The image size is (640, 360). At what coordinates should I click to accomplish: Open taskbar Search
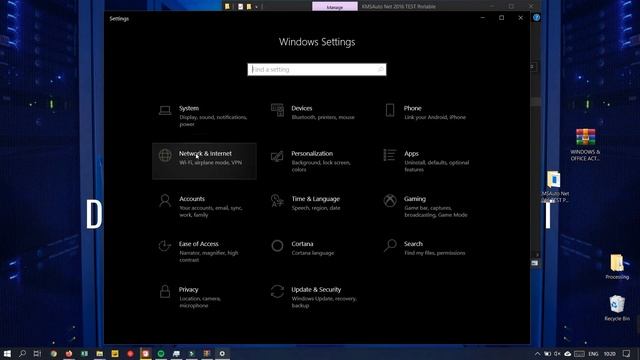coord(22,353)
